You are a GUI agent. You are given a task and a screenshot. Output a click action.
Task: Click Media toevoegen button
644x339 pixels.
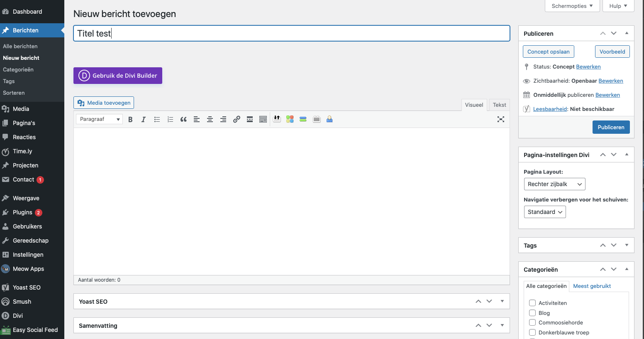[x=104, y=103]
